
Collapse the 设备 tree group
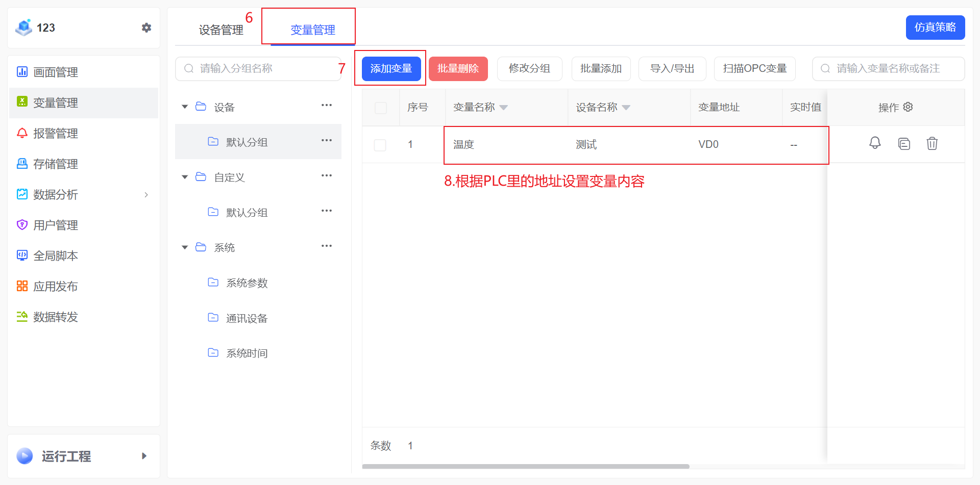(x=185, y=107)
